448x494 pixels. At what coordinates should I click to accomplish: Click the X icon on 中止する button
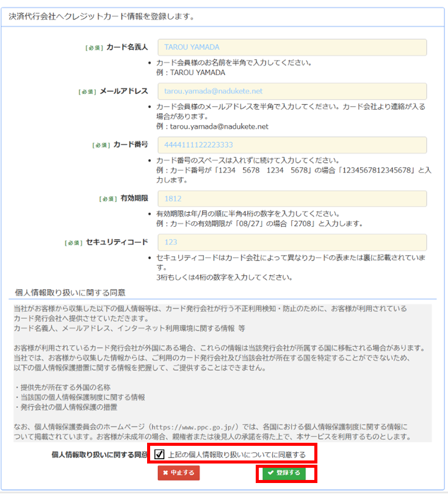pos(165,473)
